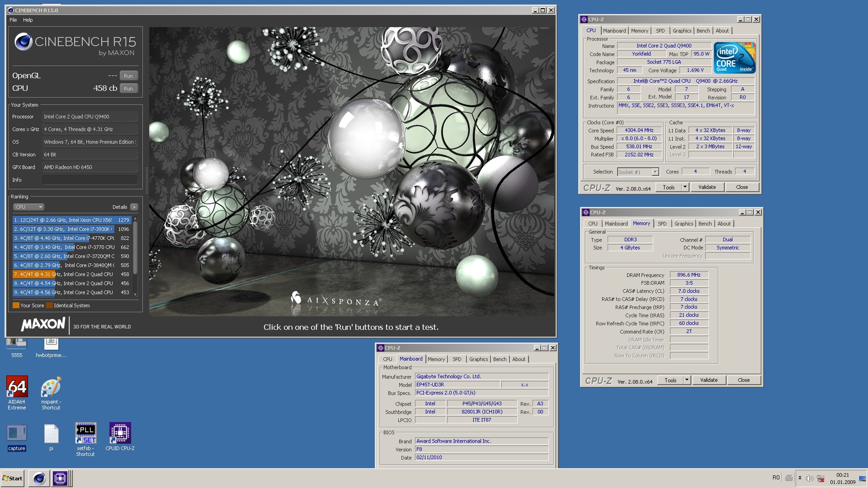This screenshot has height=488, width=868.
Task: Click CPU-Z icon in taskbar
Action: coord(60,478)
